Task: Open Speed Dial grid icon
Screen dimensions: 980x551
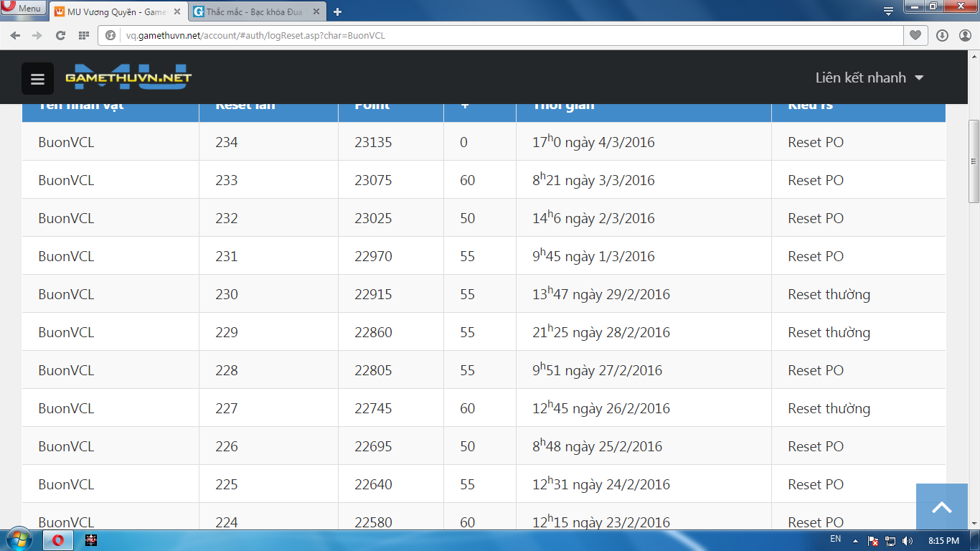Action: (83, 35)
